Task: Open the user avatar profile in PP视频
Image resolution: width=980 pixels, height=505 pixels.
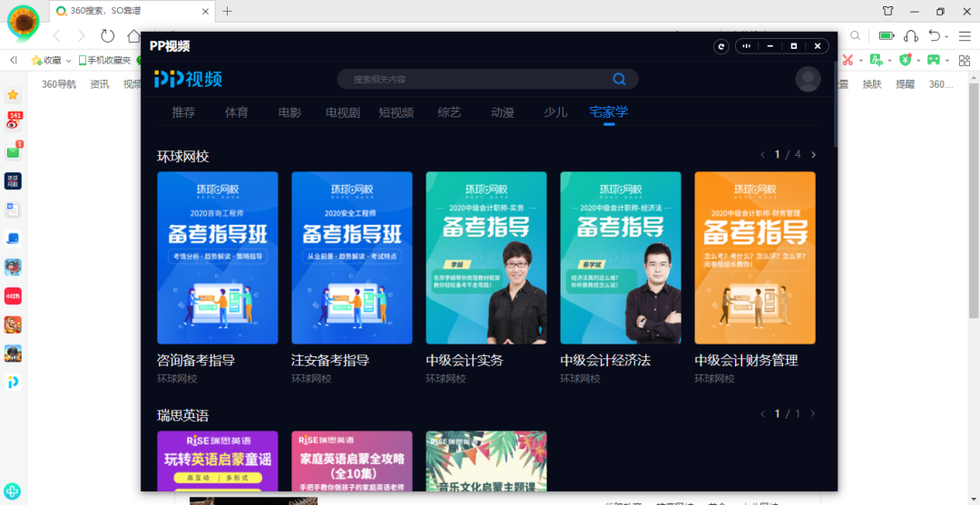Action: 808,79
